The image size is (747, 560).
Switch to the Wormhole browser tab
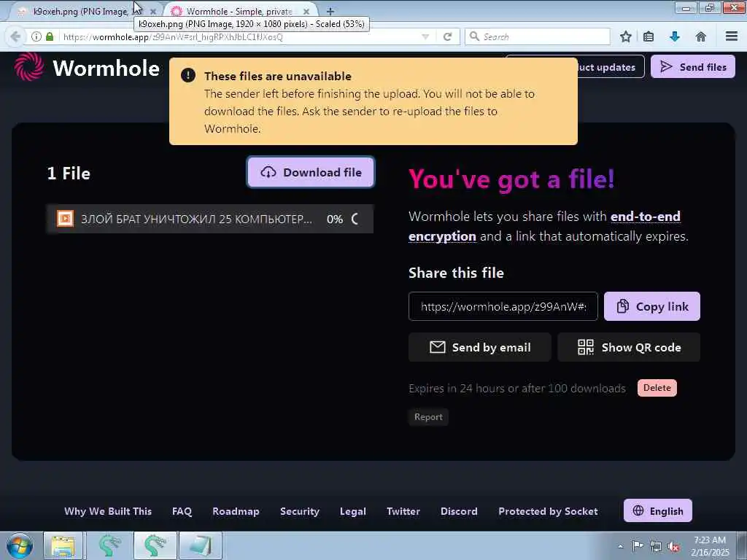(x=239, y=12)
